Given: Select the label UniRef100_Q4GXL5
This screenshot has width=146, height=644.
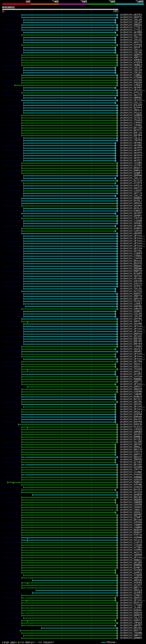Looking at the screenshot, I should pyautogui.click(x=131, y=349).
